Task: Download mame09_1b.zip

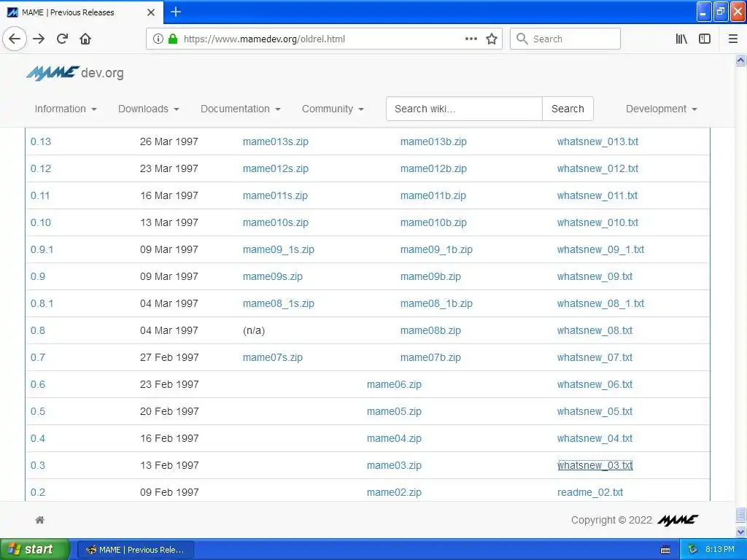Action: (436, 249)
